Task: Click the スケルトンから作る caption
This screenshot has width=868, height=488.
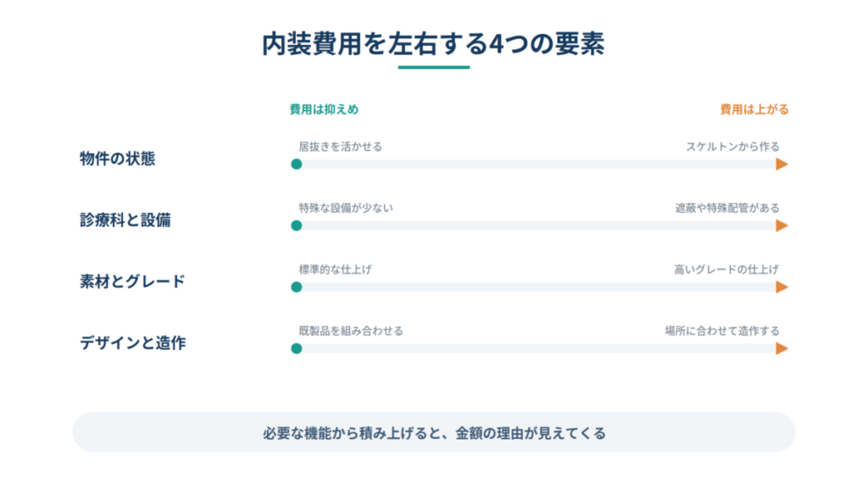Action: tap(732, 147)
